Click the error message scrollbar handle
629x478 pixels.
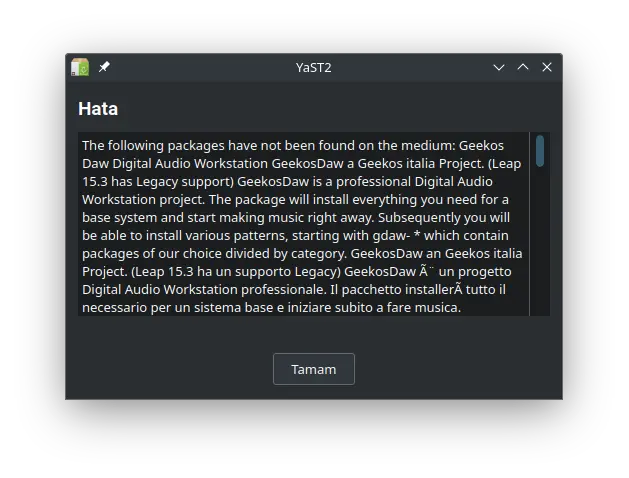click(540, 151)
